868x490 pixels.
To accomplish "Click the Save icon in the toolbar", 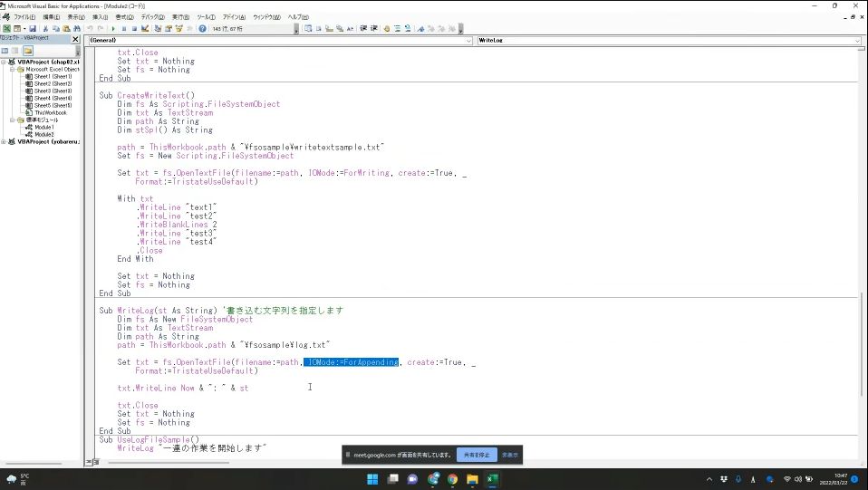I will (x=34, y=28).
